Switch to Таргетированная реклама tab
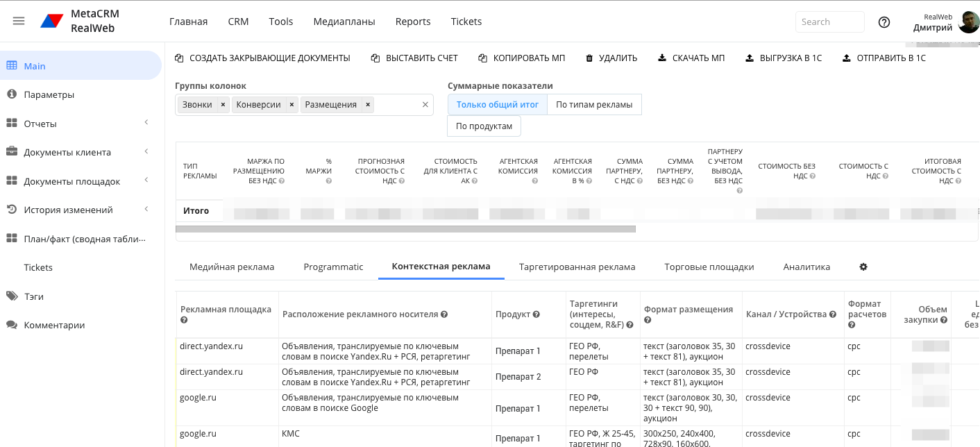 [577, 267]
